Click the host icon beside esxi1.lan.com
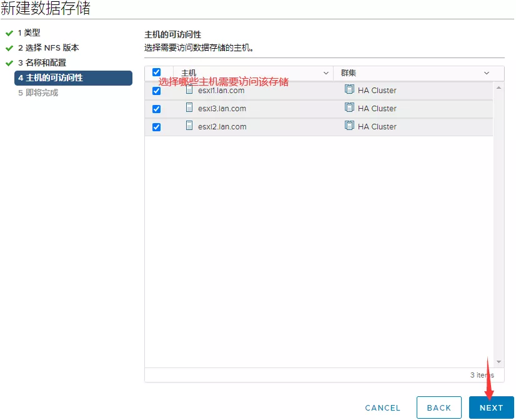516x420 pixels. coord(189,90)
